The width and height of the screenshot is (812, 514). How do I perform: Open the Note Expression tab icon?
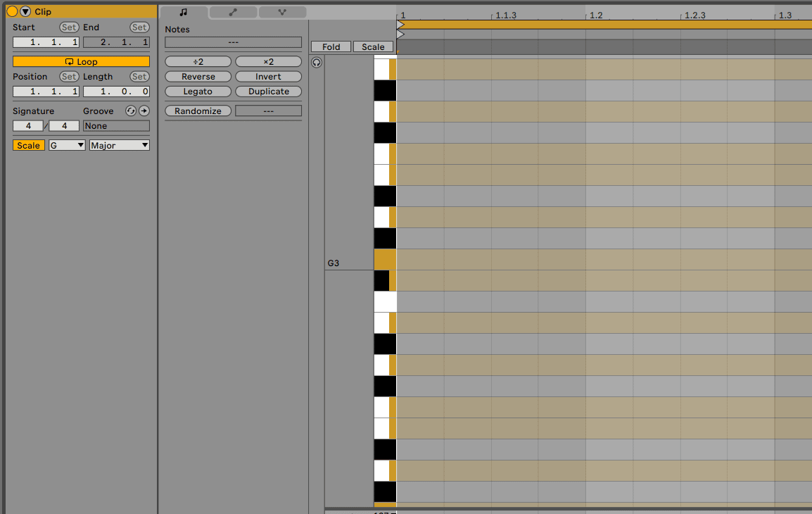pyautogui.click(x=282, y=12)
